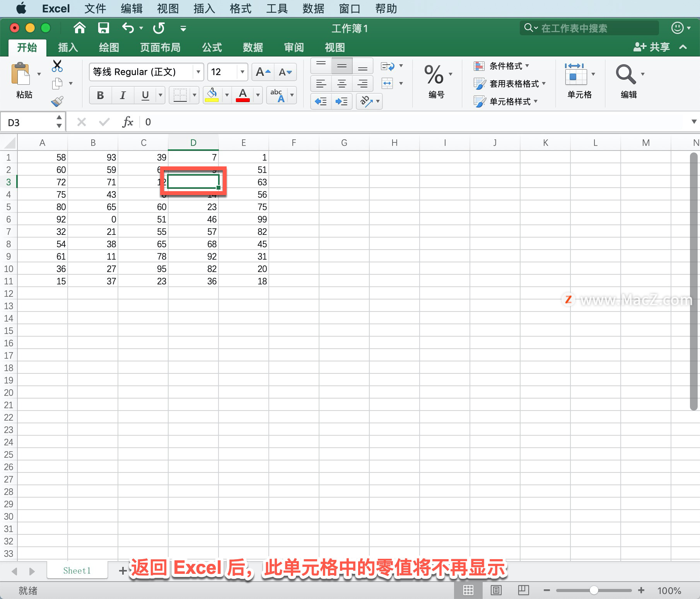Decrease indent of cell content
Image resolution: width=700 pixels, height=599 pixels.
click(x=321, y=101)
